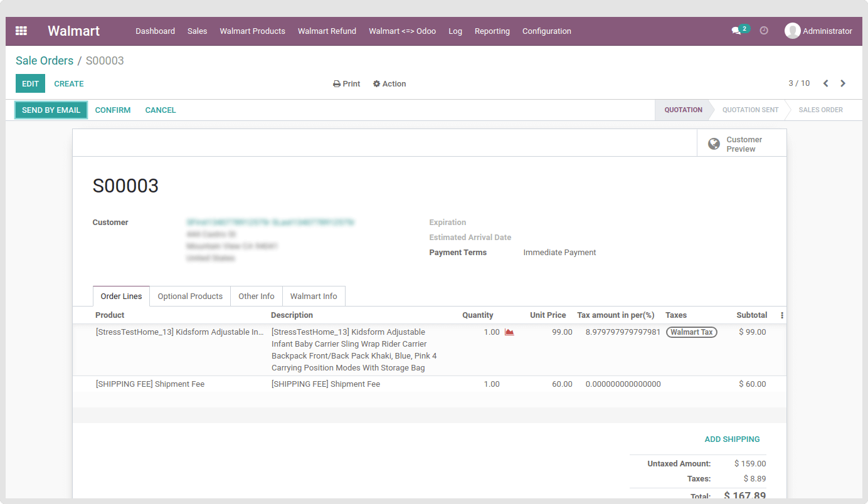Click the 99.00 unit price cell
The height and width of the screenshot is (504, 868).
[x=562, y=332]
